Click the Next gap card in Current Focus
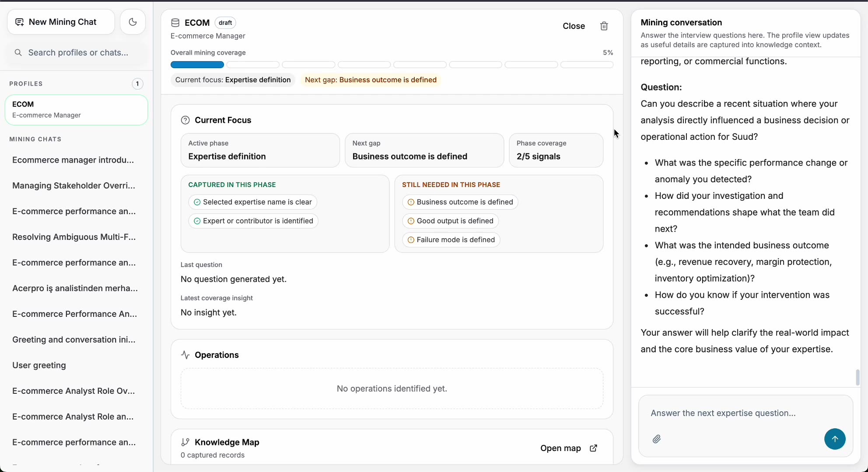The height and width of the screenshot is (472, 868). [x=424, y=150]
